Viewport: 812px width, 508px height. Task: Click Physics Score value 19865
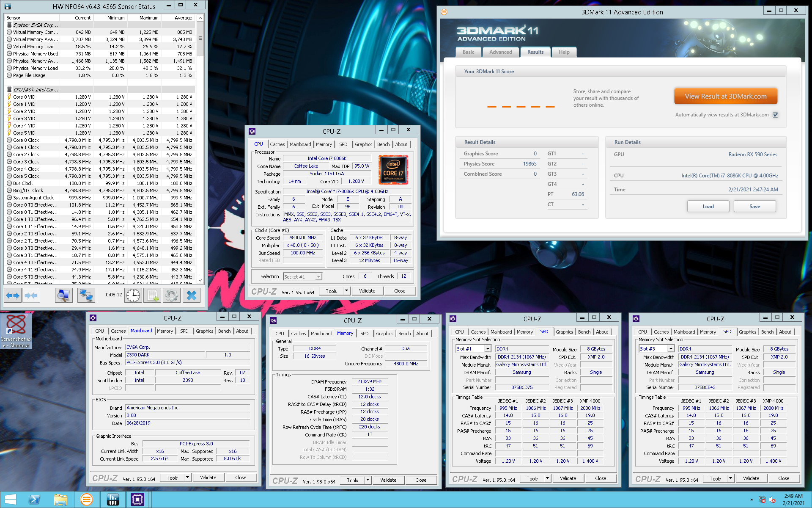pos(529,164)
